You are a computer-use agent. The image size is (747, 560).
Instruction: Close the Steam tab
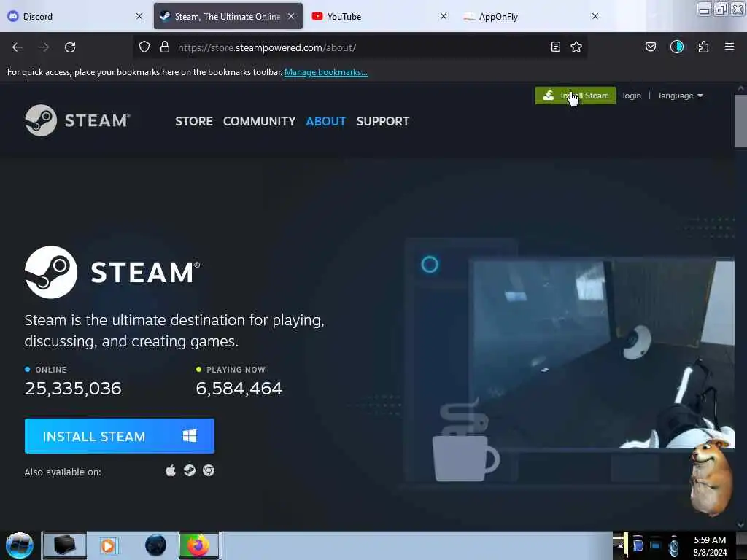pyautogui.click(x=291, y=16)
